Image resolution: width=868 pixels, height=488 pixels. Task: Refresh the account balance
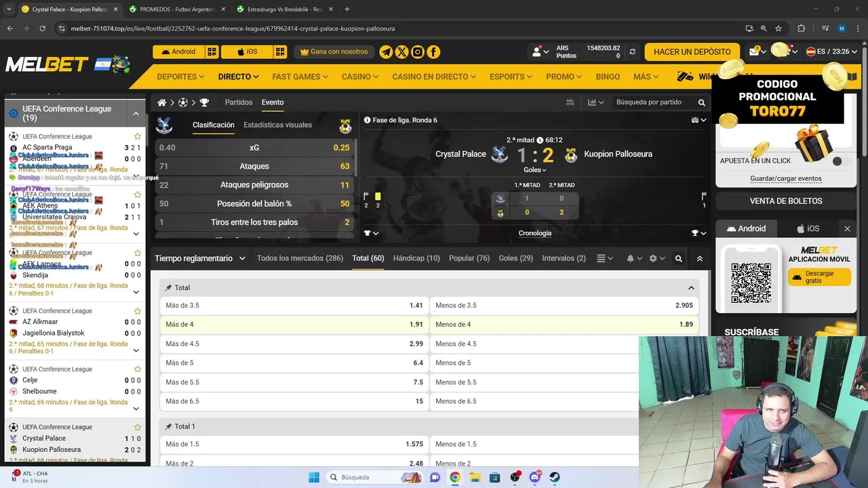pyautogui.click(x=633, y=52)
